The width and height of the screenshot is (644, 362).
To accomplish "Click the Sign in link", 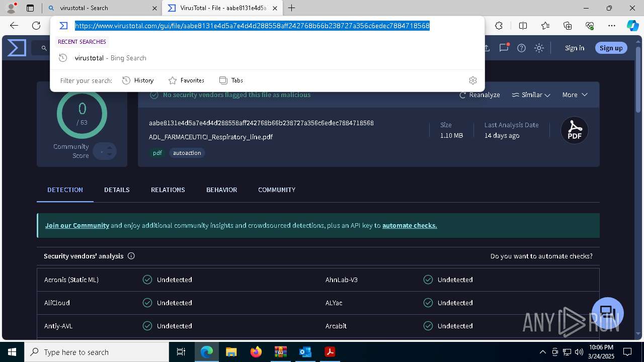I will [x=575, y=48].
